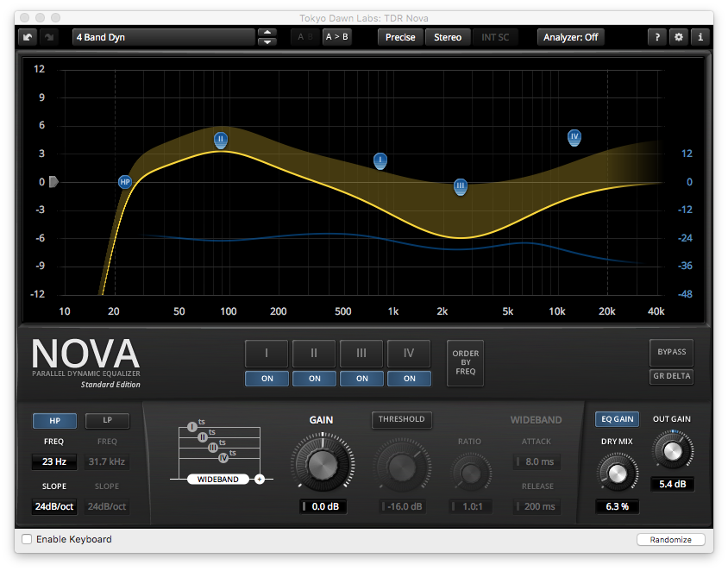Select band I tab
The height and width of the screenshot is (571, 728).
coord(267,354)
